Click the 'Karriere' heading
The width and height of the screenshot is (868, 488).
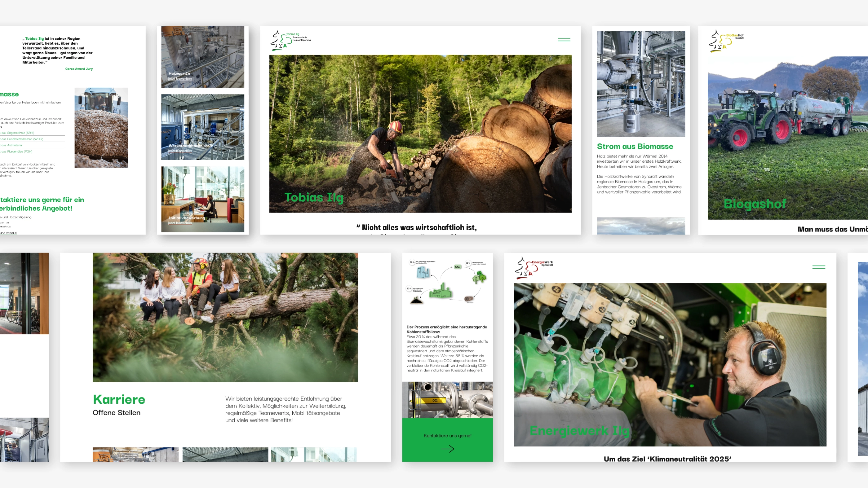click(119, 399)
